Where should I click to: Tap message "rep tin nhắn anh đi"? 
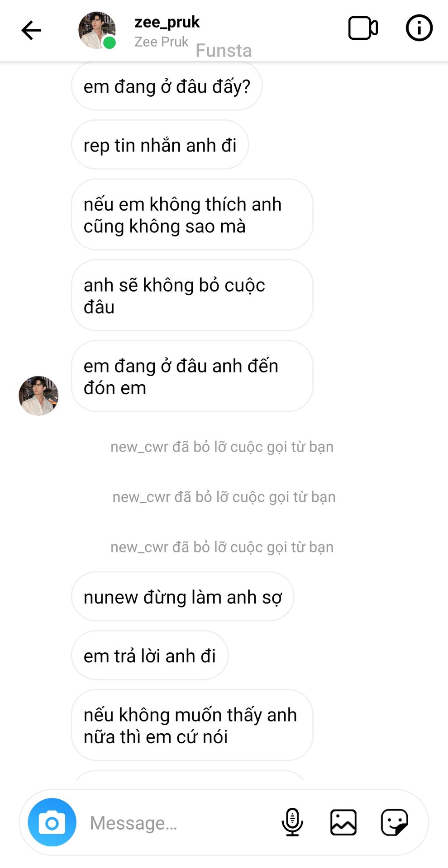click(x=160, y=145)
